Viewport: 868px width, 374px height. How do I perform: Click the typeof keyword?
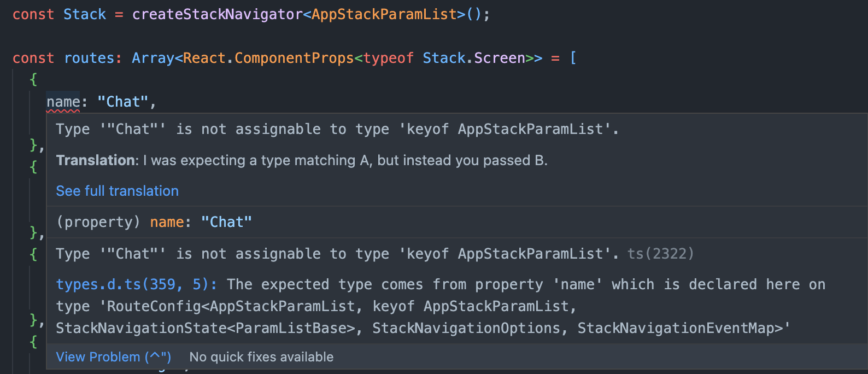[x=388, y=58]
